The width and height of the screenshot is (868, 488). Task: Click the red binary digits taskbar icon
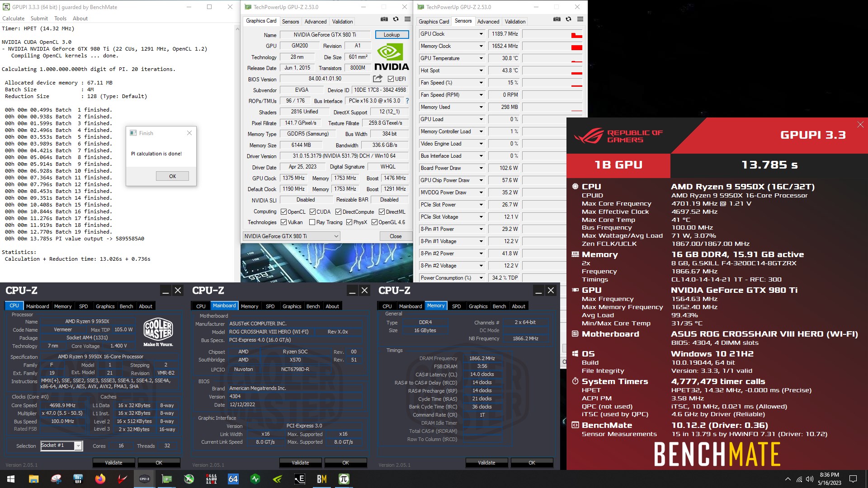click(x=211, y=479)
